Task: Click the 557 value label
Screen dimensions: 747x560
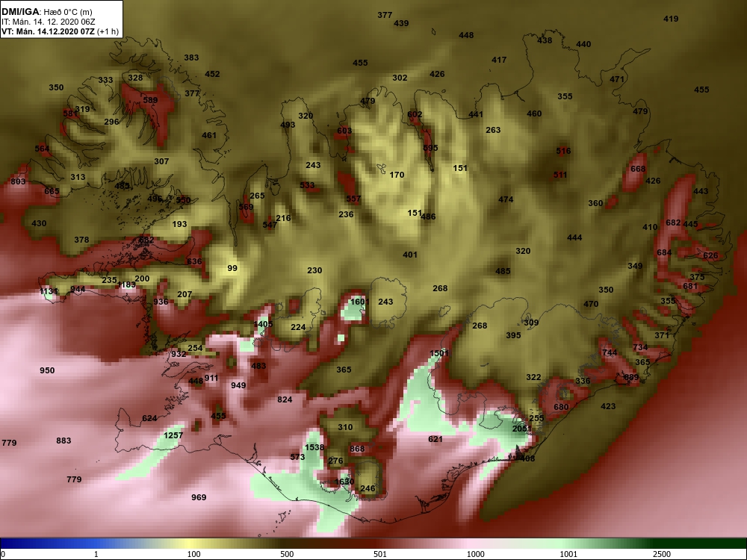Action: [353, 199]
